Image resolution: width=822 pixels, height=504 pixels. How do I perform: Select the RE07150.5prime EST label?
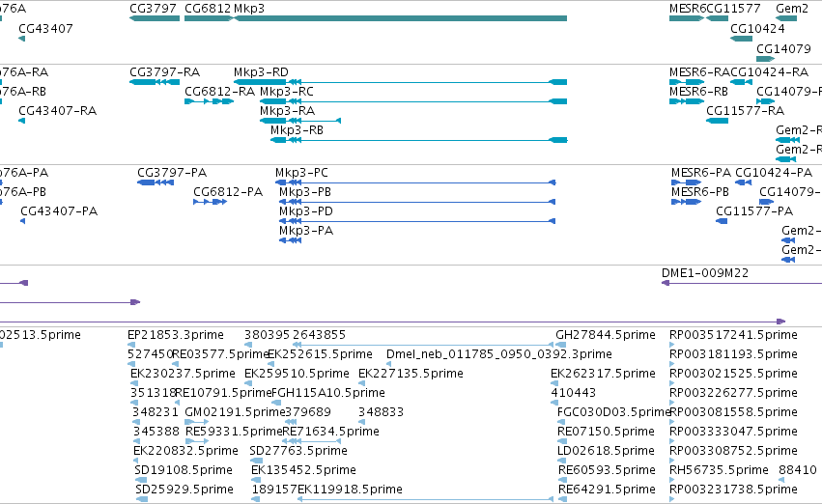[x=606, y=433]
